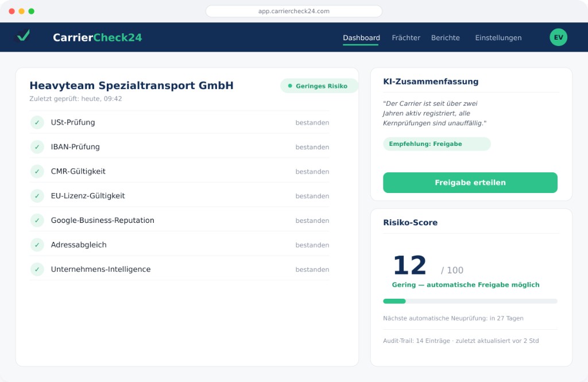Click 'bestanden' status in Unternehmens-Intelligence row

[x=312, y=269]
